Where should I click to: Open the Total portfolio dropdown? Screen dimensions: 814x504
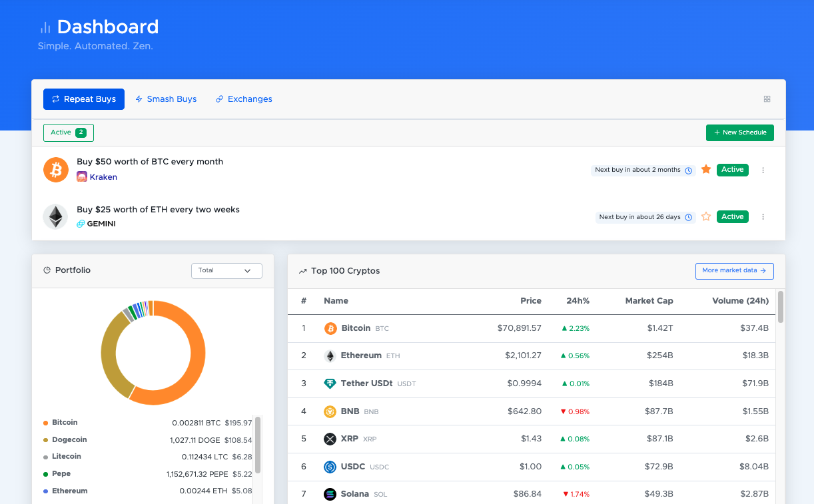coord(226,270)
